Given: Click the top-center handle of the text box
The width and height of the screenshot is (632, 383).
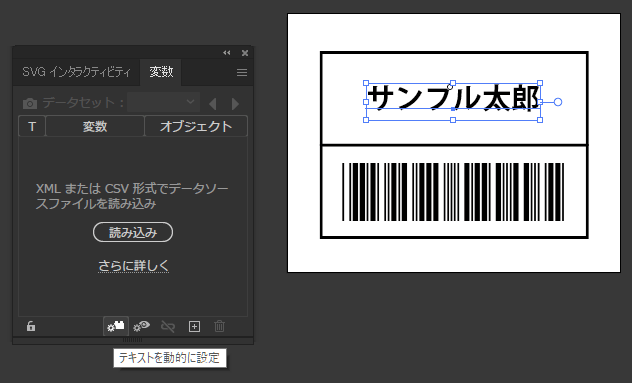Looking at the screenshot, I should 453,83.
